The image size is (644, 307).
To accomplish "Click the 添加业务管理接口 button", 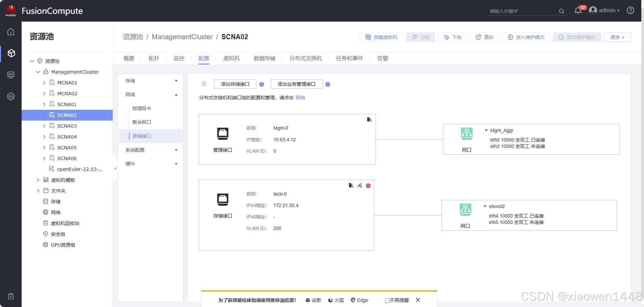I will 296,84.
